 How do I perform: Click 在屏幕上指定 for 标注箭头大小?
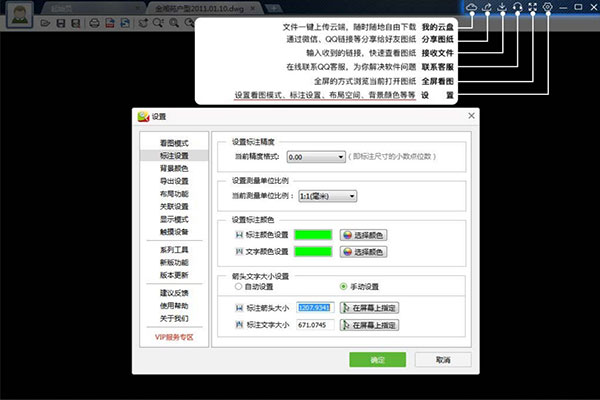pos(369,308)
